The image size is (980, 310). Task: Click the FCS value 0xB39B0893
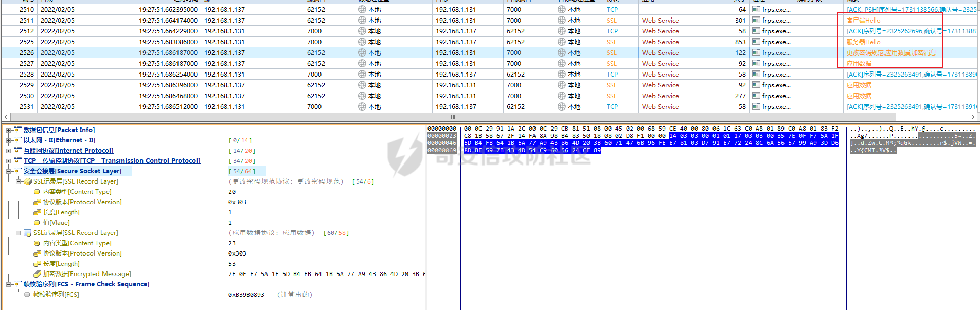[x=246, y=295]
